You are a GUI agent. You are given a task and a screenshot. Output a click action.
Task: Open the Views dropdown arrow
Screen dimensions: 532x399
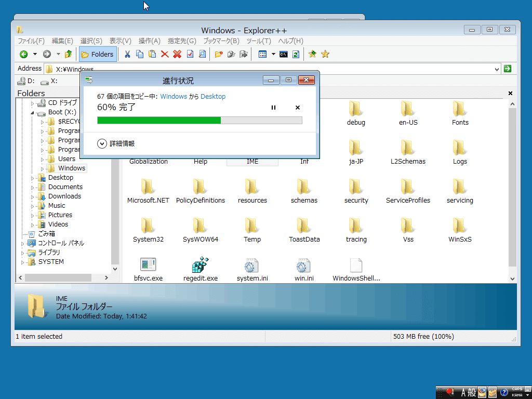coord(273,54)
